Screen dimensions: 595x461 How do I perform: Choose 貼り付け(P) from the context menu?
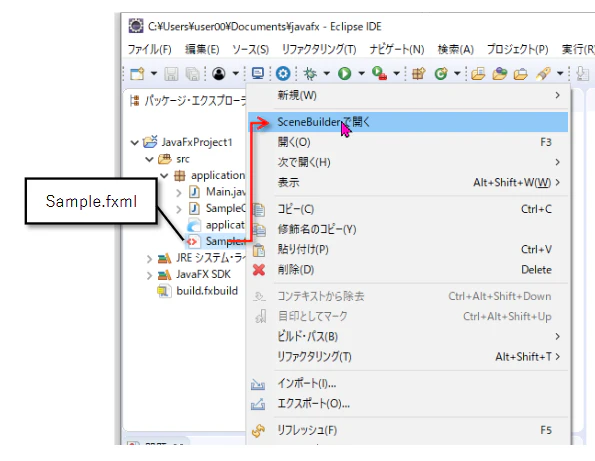408,249
